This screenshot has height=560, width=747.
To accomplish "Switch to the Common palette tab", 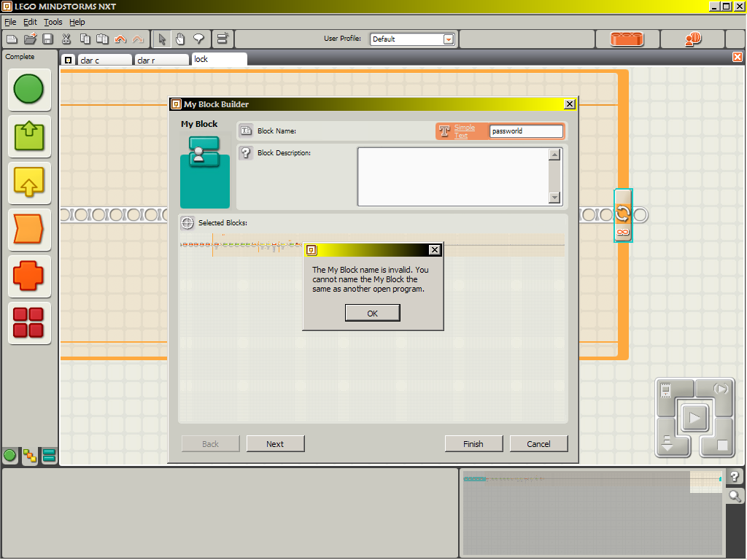I will tap(9, 456).
